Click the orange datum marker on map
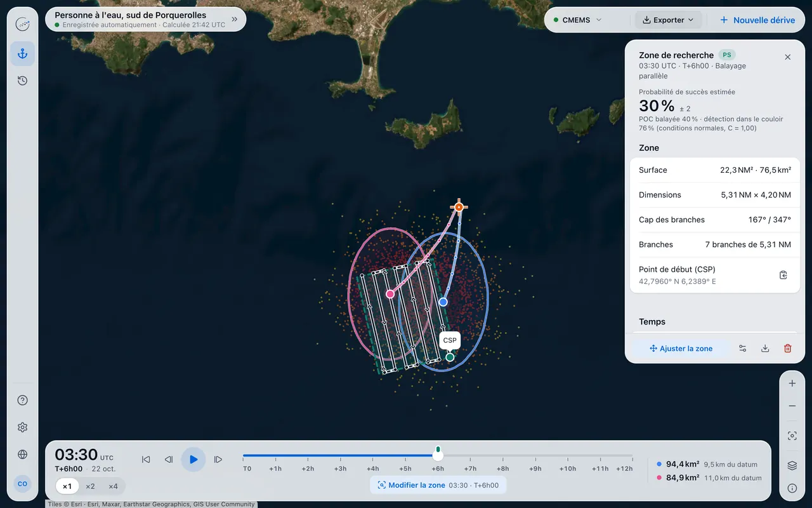 [459, 207]
